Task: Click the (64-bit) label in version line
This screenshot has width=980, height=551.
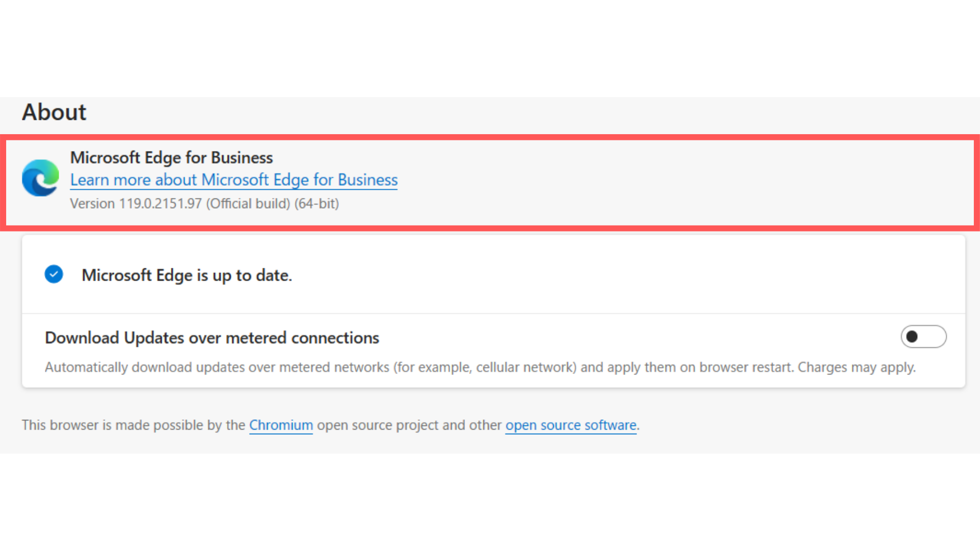Action: [316, 204]
